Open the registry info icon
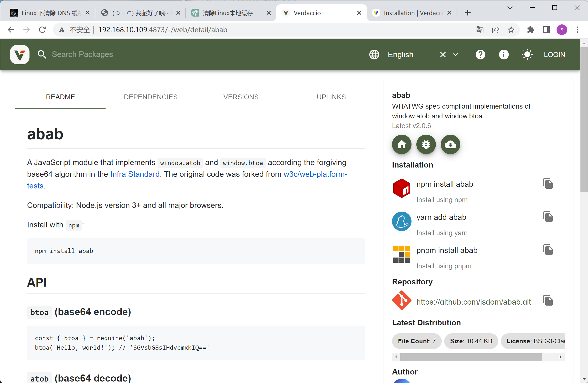Viewport: 588px width, 383px height. tap(504, 55)
